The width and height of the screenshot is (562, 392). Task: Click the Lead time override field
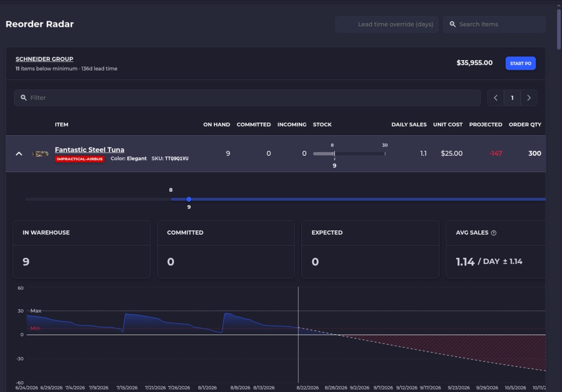(386, 24)
